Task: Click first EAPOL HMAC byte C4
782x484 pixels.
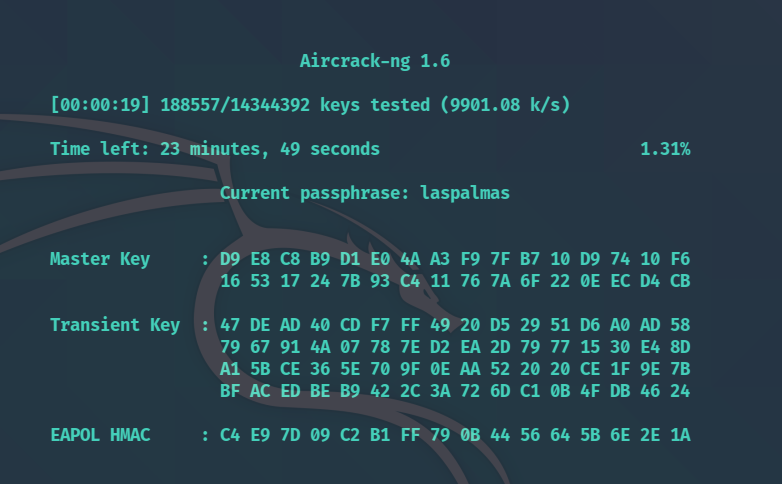Action: pos(230,435)
